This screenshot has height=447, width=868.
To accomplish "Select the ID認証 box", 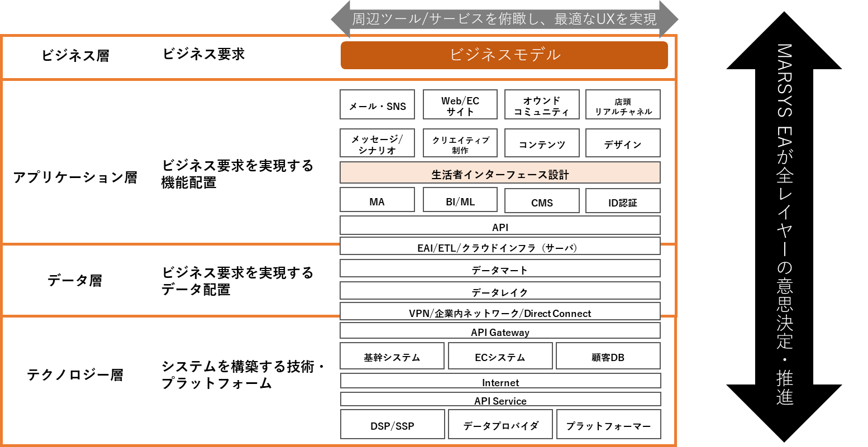I will (623, 201).
